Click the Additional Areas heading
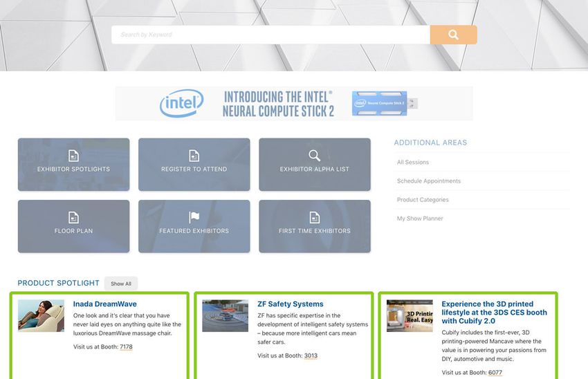Image resolution: width=588 pixels, height=379 pixels. 430,142
